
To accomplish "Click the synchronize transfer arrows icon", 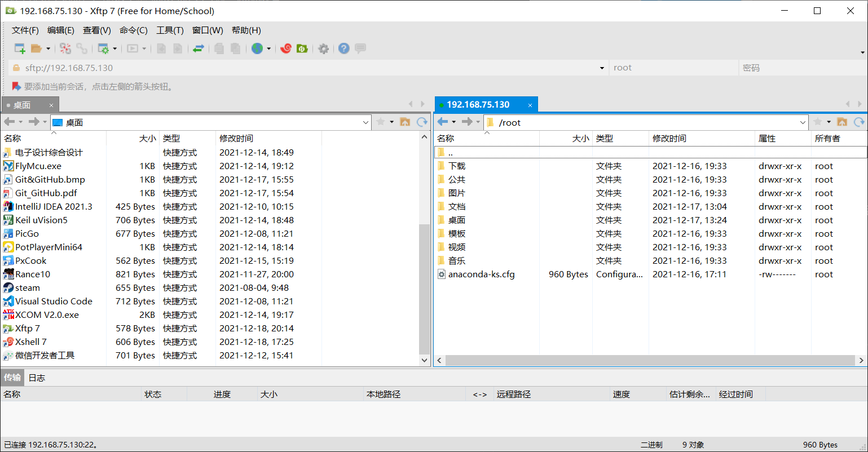I will point(198,48).
